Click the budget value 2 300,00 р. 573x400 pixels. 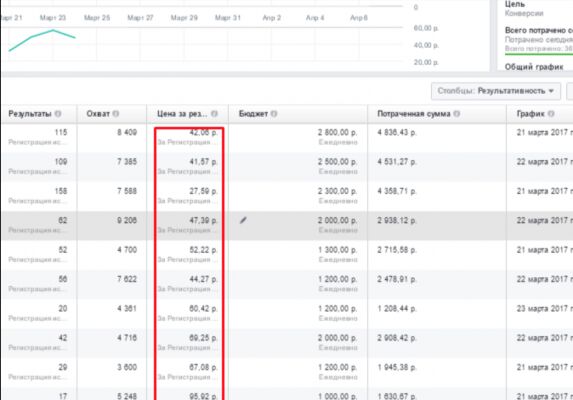[x=337, y=191]
